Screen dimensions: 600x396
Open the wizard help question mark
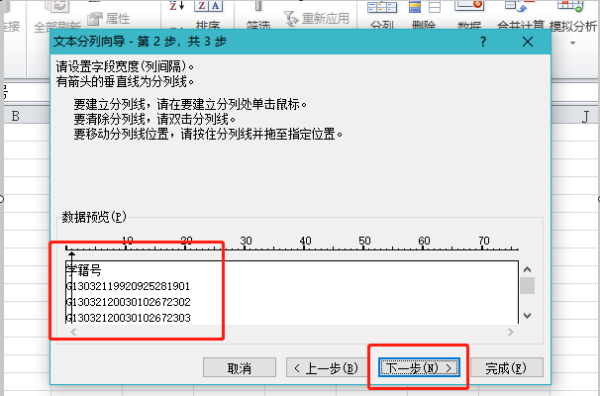click(483, 41)
